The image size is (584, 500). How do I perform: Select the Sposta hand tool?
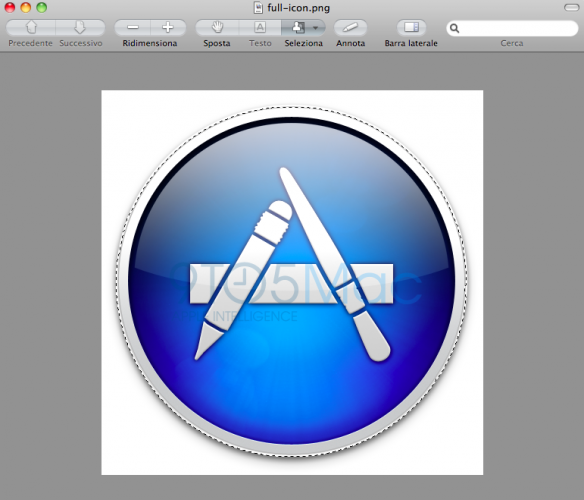point(217,28)
